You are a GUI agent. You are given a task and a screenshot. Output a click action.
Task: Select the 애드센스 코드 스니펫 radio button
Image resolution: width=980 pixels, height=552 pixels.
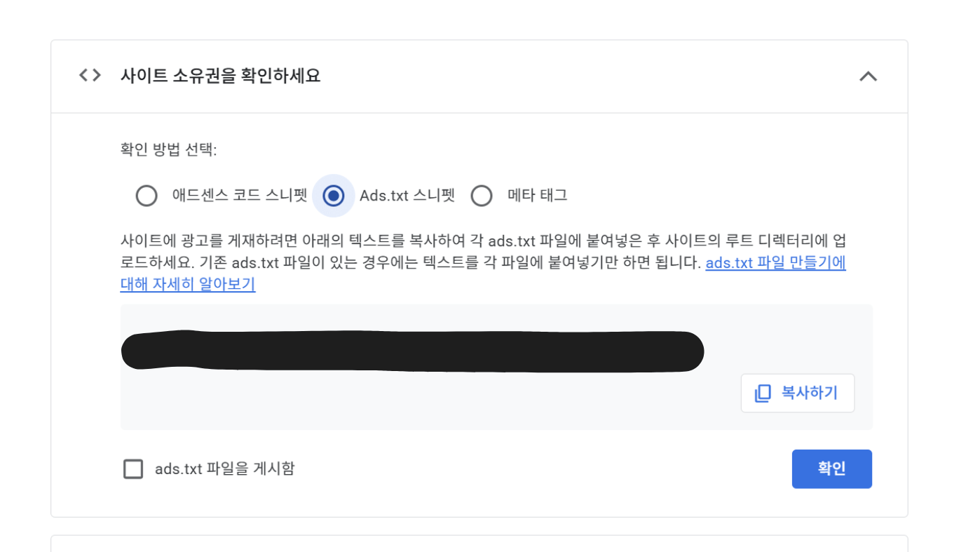[x=147, y=196]
